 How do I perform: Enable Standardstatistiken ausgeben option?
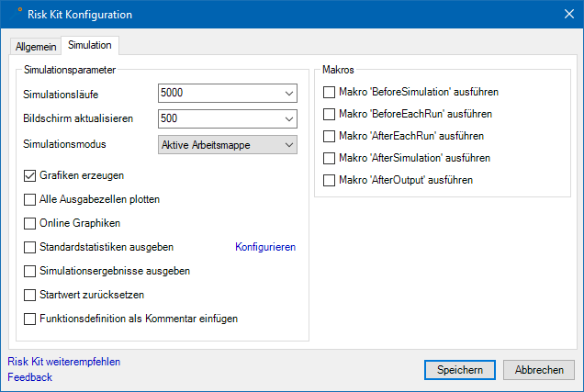click(29, 247)
